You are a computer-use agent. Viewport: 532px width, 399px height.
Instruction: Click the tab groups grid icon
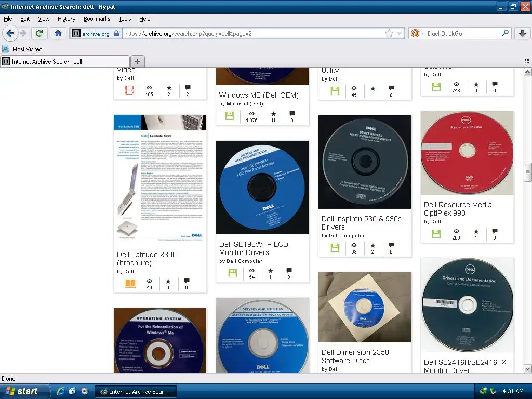[x=527, y=61]
